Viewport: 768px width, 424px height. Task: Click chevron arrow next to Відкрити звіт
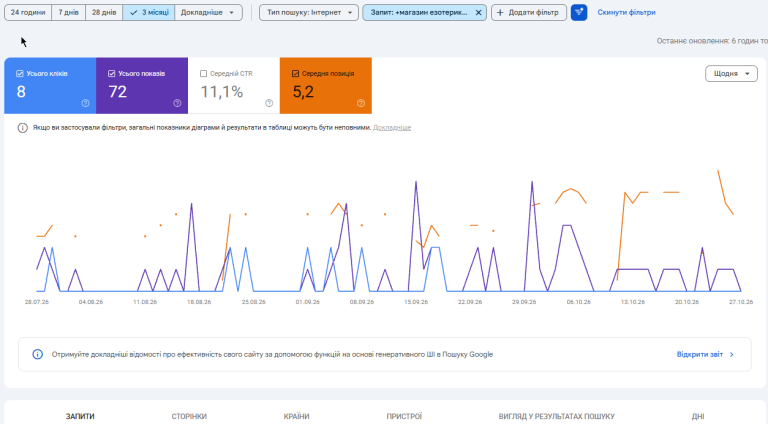click(x=732, y=354)
